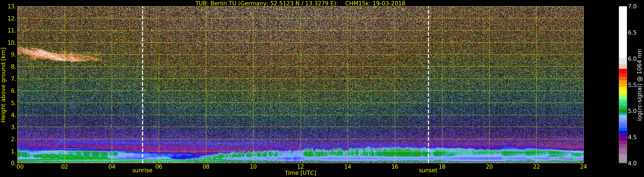
Task: Click the purple band near 4.5 on colorbar
Action: (x=623, y=137)
